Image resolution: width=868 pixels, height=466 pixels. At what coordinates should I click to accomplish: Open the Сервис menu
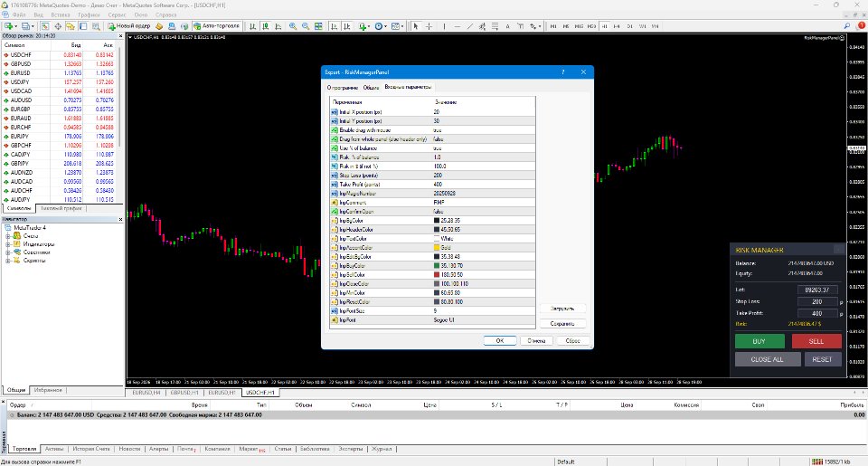118,15
